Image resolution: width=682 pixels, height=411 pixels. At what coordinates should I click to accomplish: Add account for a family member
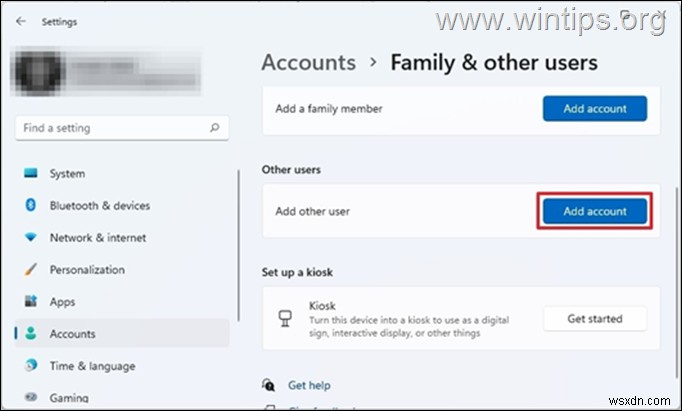coord(594,108)
